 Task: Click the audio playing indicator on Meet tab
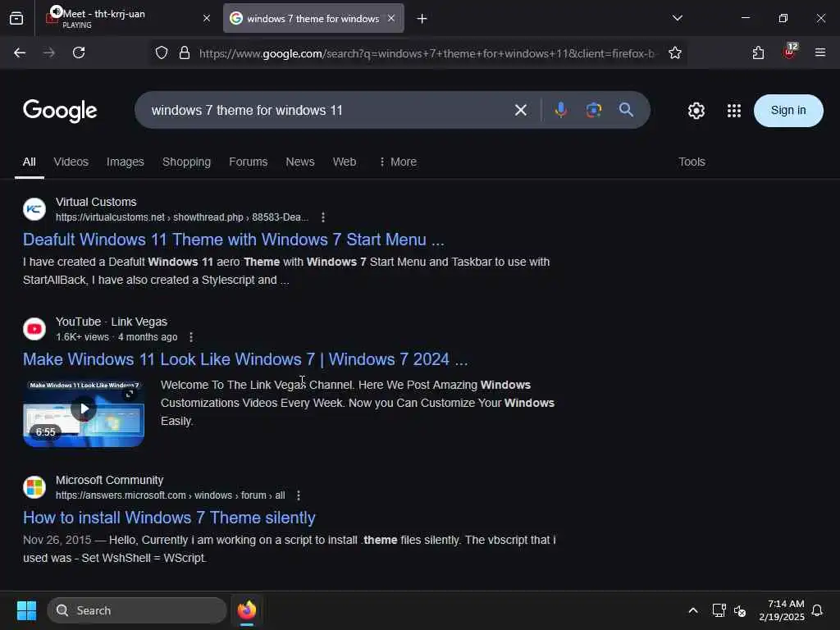coord(57,11)
